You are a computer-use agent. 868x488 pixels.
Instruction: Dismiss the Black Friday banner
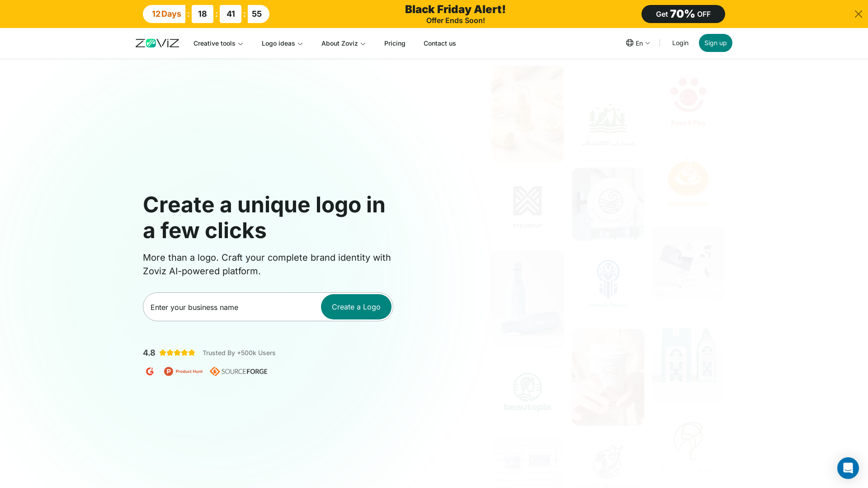(x=858, y=14)
